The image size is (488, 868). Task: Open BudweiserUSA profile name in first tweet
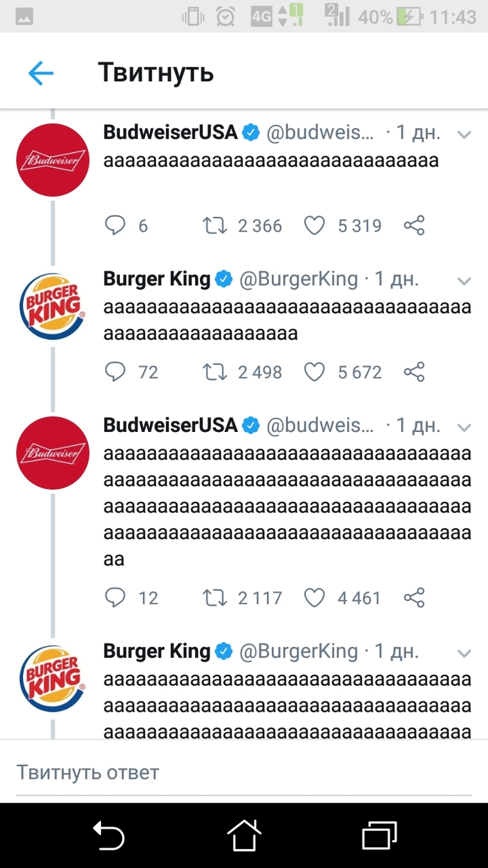pos(170,133)
